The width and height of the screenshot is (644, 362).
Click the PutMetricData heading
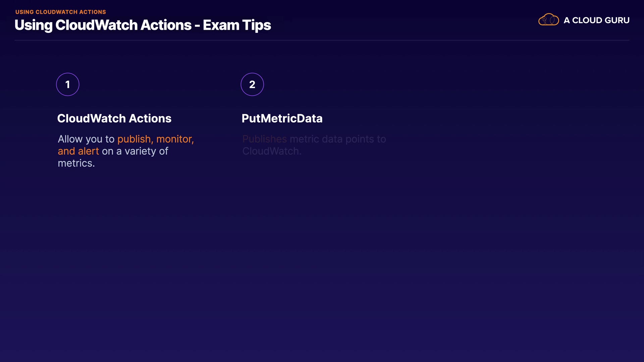(x=282, y=118)
